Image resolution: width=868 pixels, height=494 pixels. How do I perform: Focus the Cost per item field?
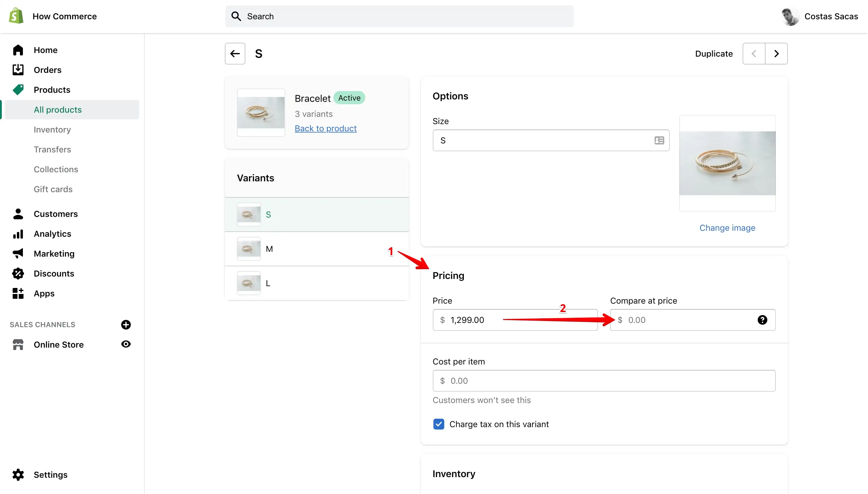[x=604, y=381]
